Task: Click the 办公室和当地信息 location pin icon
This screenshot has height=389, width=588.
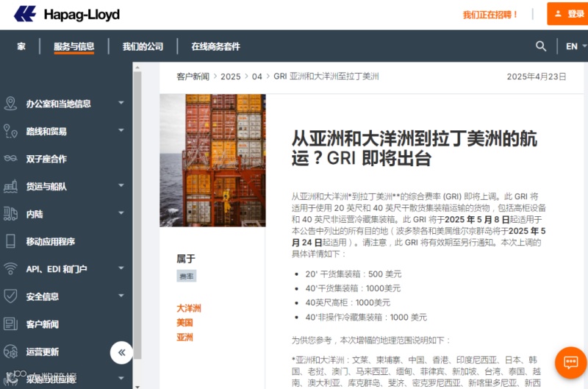Action: tap(10, 104)
